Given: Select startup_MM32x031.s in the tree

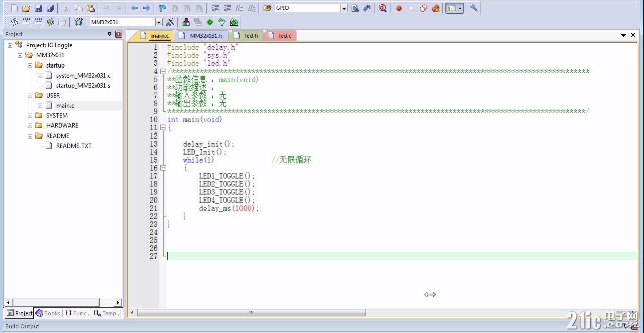Looking at the screenshot, I should pyautogui.click(x=83, y=86).
